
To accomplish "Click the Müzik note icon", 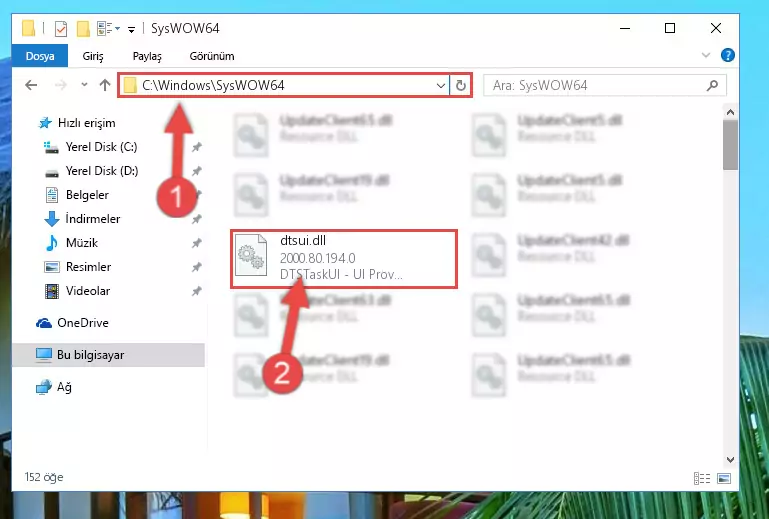I will pyautogui.click(x=51, y=243).
